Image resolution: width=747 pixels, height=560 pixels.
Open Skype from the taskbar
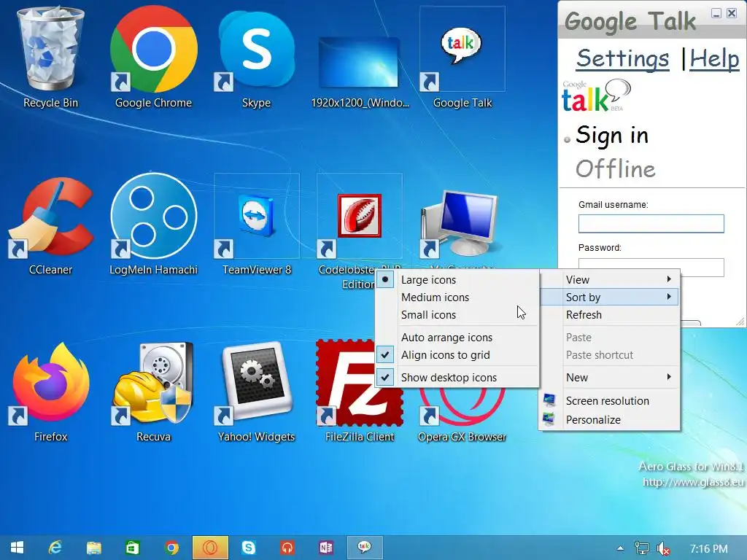coord(249,548)
